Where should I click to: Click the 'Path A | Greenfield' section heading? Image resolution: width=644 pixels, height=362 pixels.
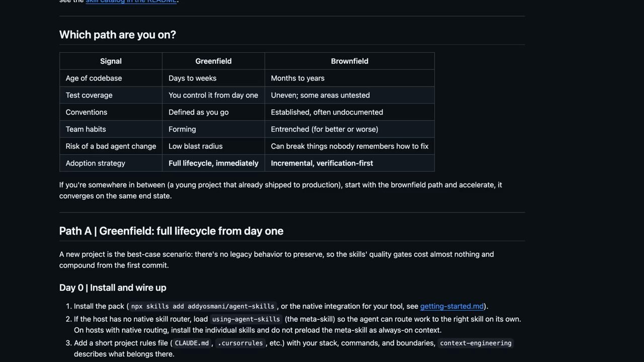[172, 231]
